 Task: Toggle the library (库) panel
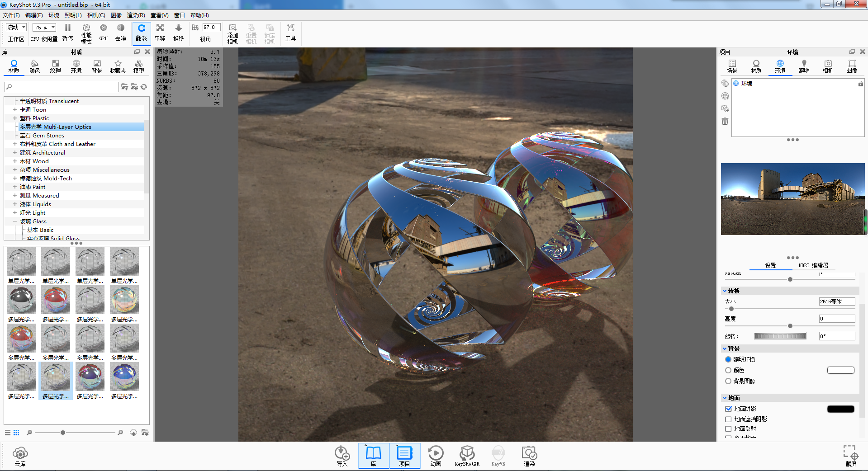point(374,456)
